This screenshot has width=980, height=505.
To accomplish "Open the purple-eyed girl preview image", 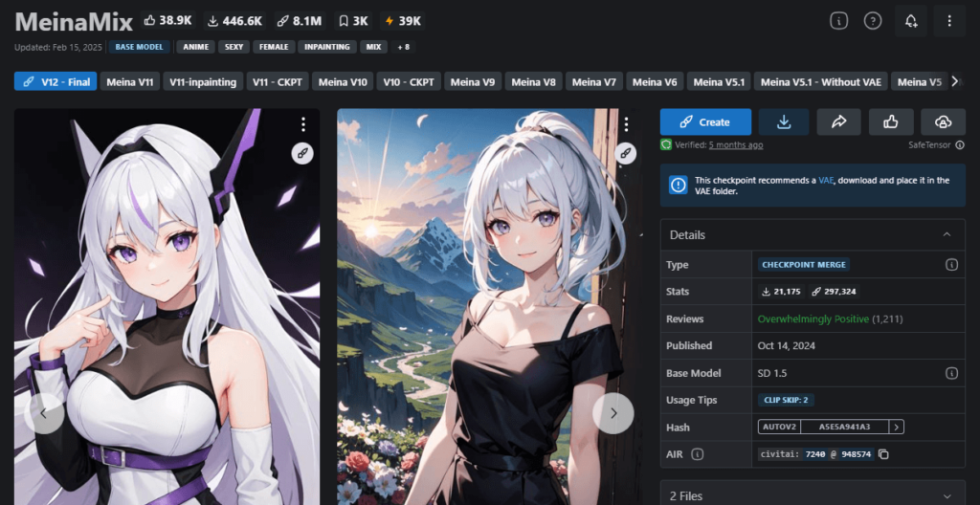I will [x=167, y=306].
